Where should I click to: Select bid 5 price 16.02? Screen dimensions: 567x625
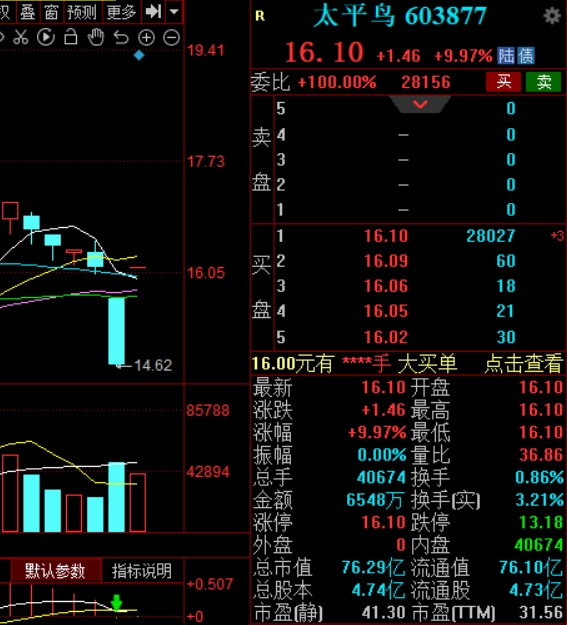(x=386, y=337)
